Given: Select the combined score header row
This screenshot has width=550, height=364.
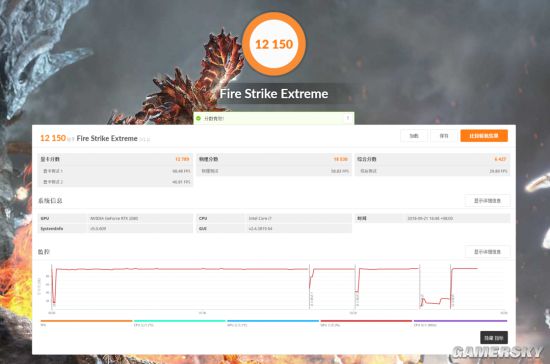Looking at the screenshot, I should 432,159.
